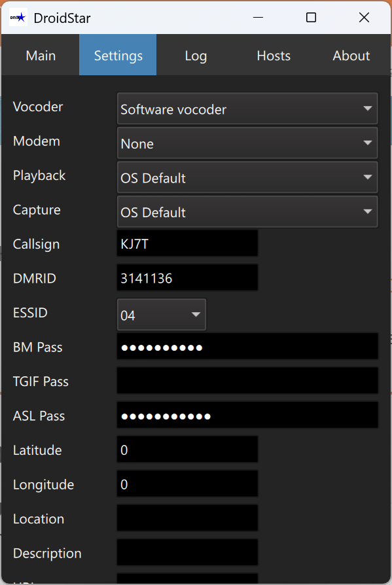Open the Capture dropdown arrow
Screen dimensions: 392x585
367,211
